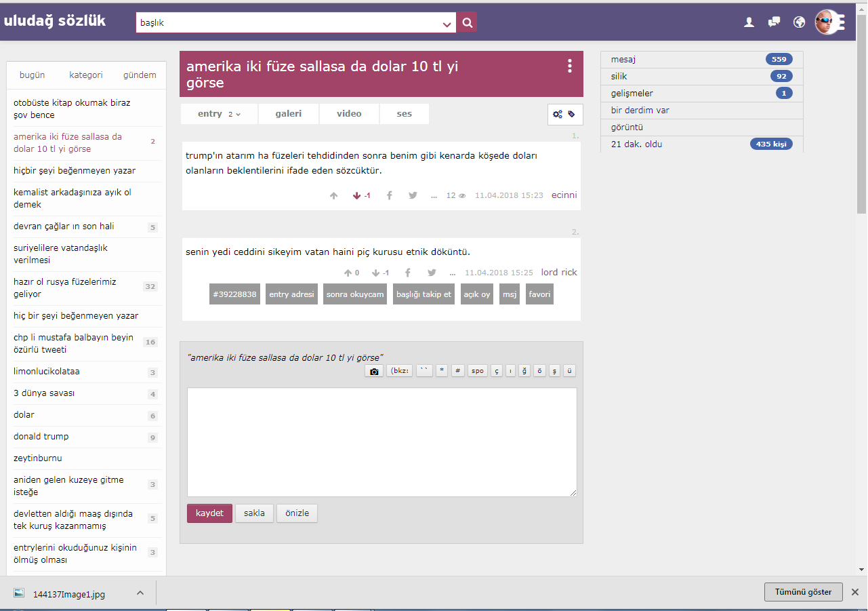Open more options on ecinni's entry

[434, 196]
